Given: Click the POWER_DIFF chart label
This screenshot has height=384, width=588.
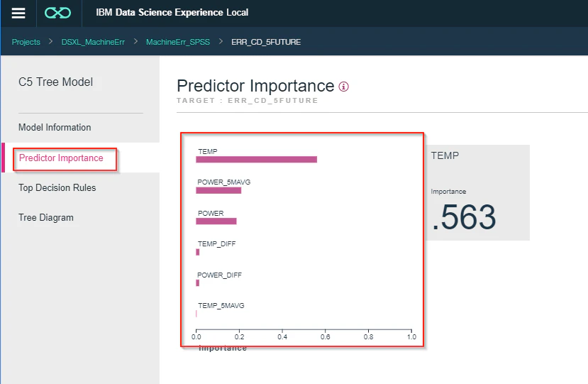Looking at the screenshot, I should coord(219,275).
